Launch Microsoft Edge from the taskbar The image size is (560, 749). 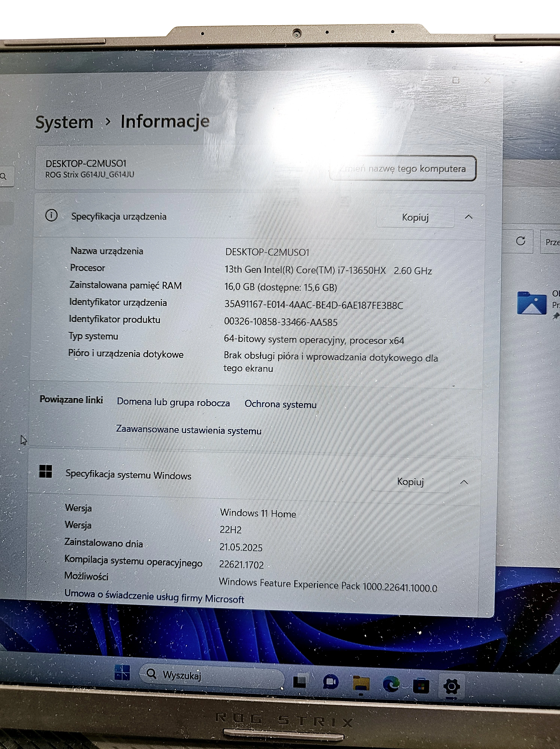click(391, 684)
